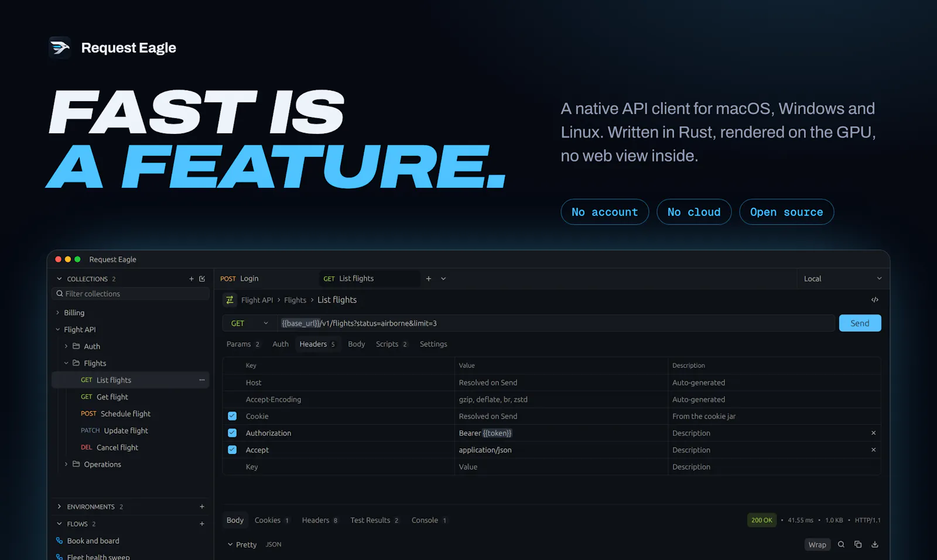Add a new flow with plus icon
Screen dimensions: 937x560
(202, 524)
